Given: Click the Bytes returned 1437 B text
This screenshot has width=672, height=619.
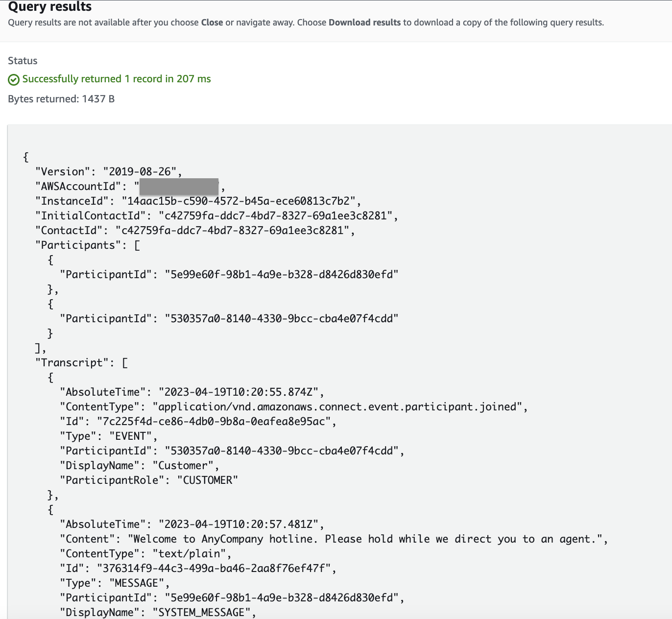Looking at the screenshot, I should click(61, 99).
